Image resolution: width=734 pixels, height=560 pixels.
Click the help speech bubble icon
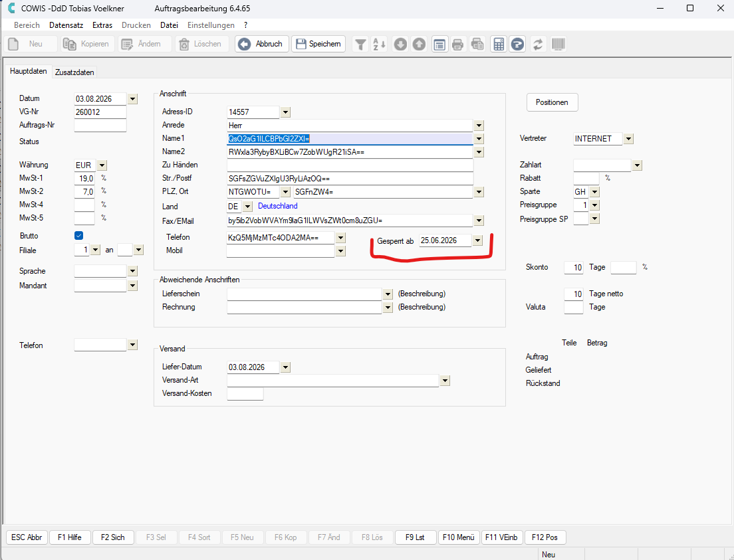(x=517, y=44)
